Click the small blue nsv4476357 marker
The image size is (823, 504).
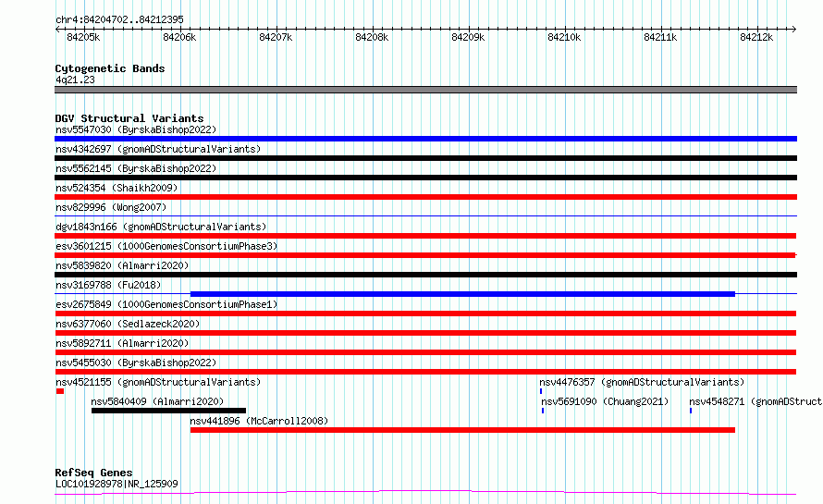point(541,391)
